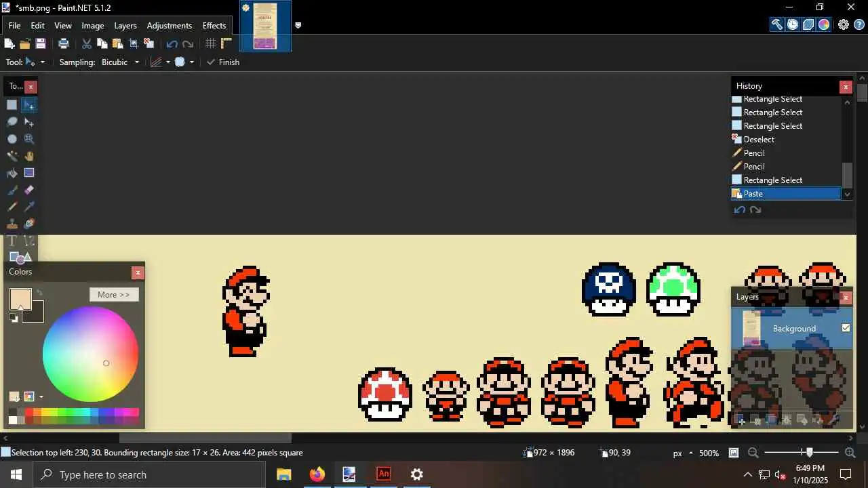
Task: Click the primary color swatch
Action: (20, 299)
